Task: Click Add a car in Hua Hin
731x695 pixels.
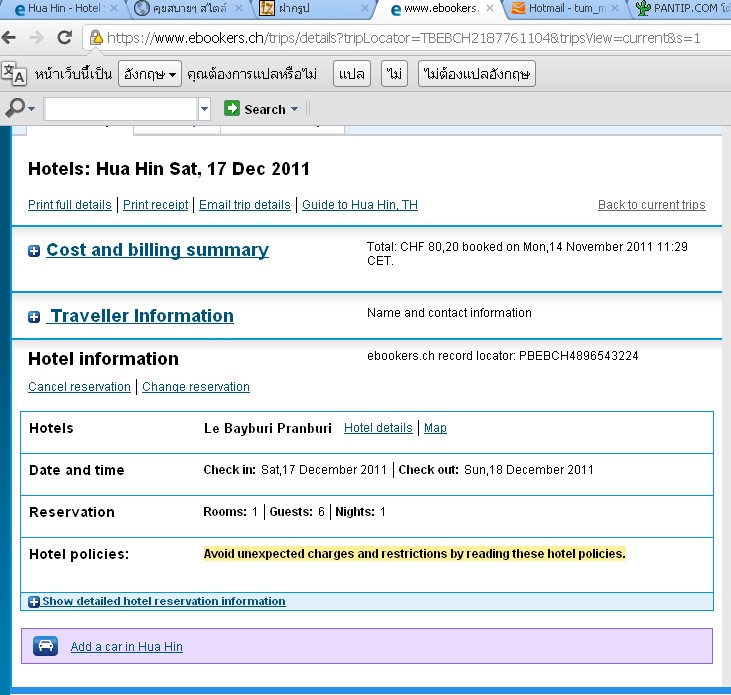Action: (127, 647)
